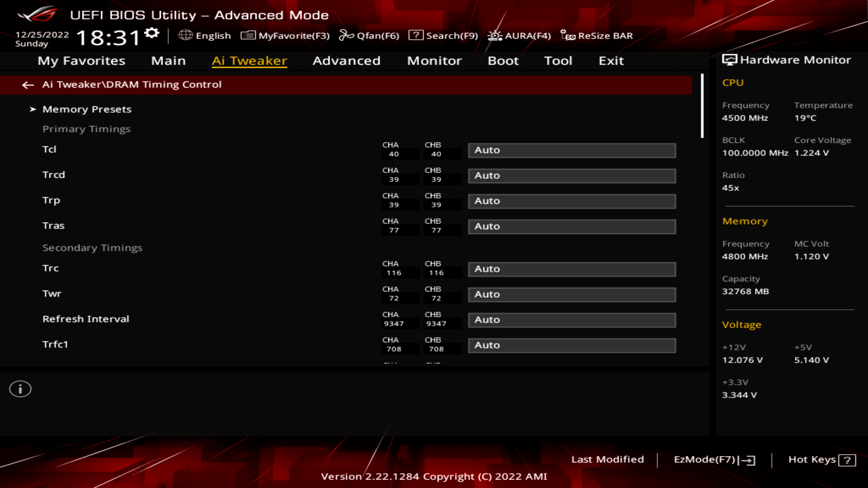Switch to the Monitor tab
Image resolution: width=868 pixels, height=488 pixels.
click(434, 61)
